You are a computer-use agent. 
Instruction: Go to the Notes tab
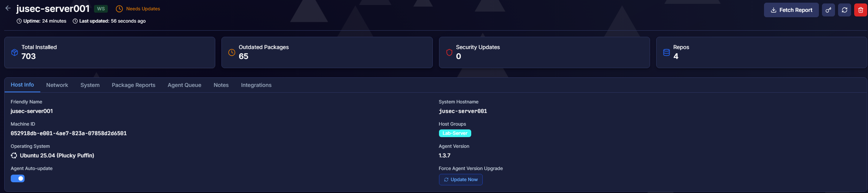coord(221,85)
